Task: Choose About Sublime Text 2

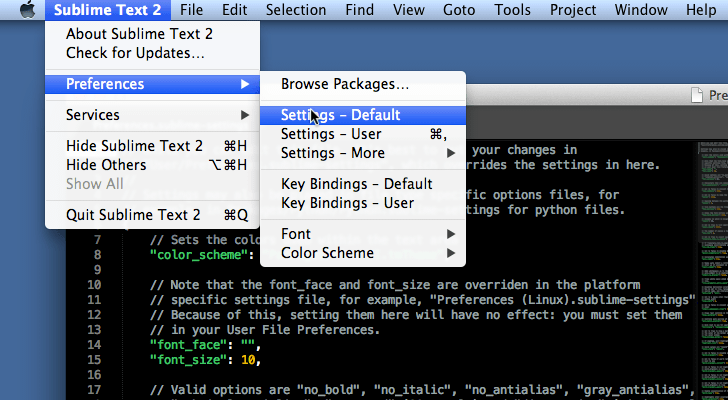Action: click(x=152, y=34)
